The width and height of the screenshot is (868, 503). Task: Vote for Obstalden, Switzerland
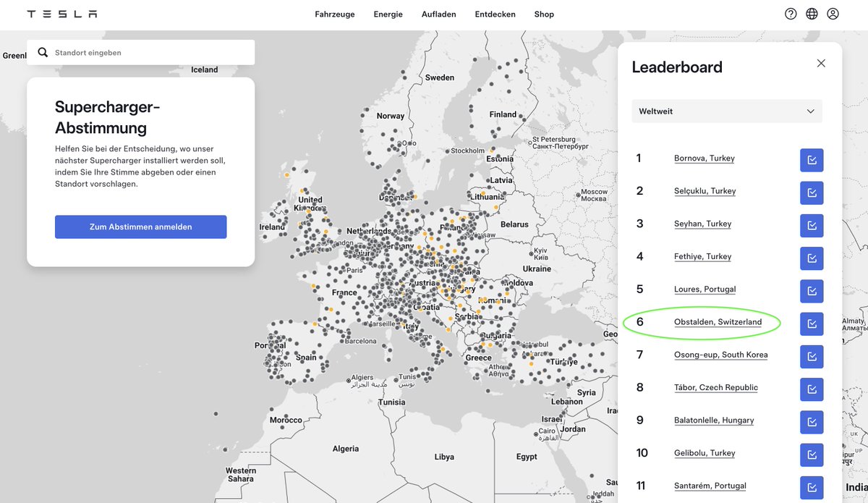pyautogui.click(x=812, y=324)
